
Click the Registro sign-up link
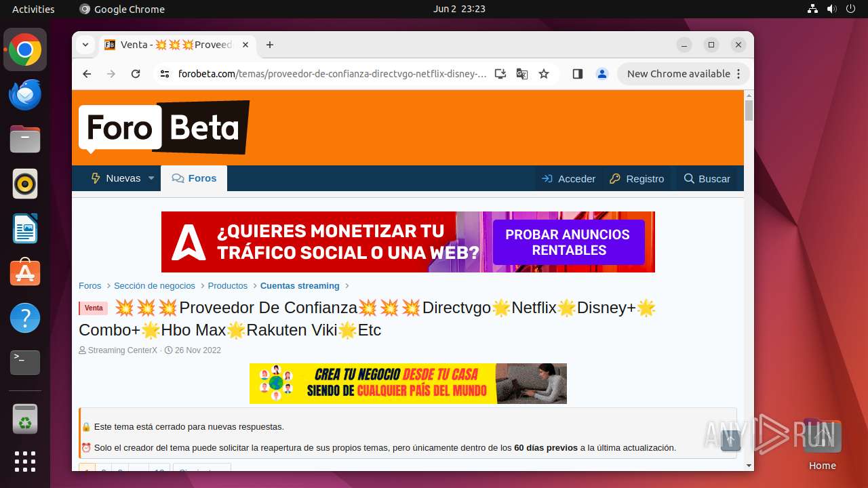coord(637,179)
